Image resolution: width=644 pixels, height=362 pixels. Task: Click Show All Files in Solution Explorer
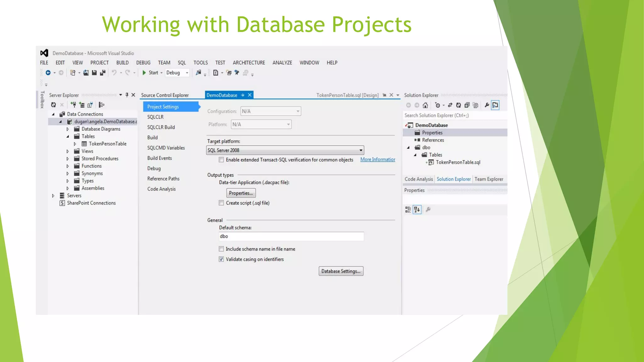click(475, 105)
